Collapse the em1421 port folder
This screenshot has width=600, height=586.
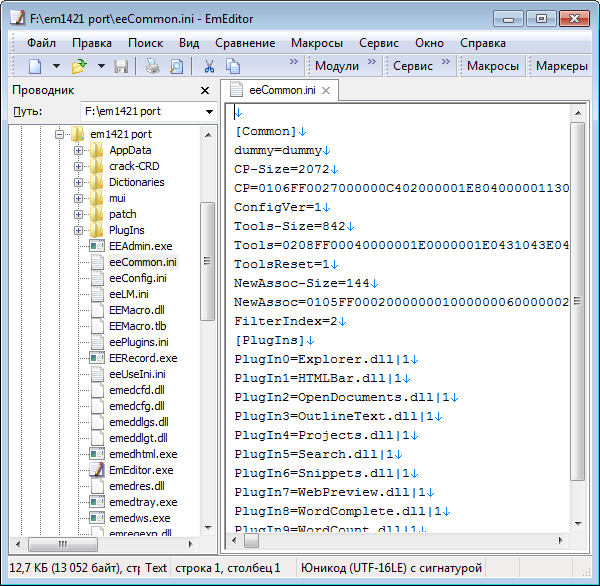click(60, 134)
